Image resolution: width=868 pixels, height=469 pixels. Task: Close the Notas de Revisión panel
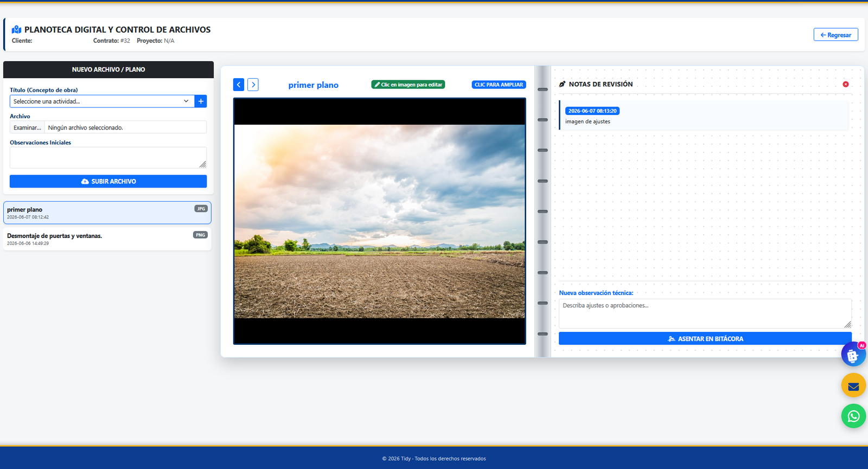[846, 84]
